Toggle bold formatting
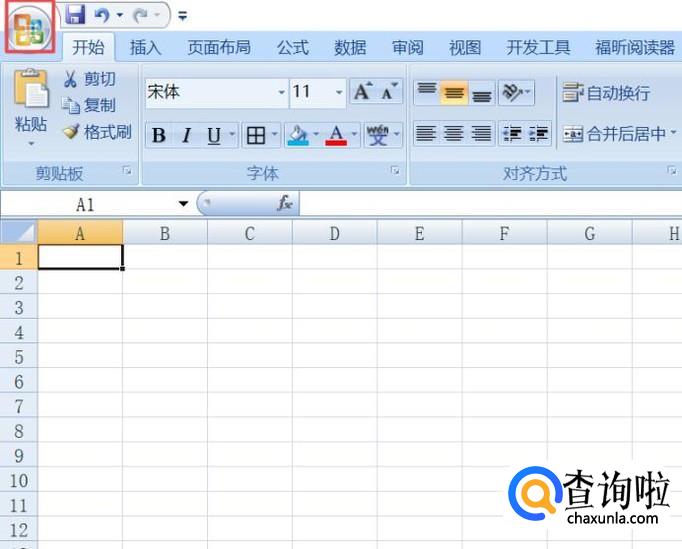This screenshot has height=549, width=682. point(158,136)
